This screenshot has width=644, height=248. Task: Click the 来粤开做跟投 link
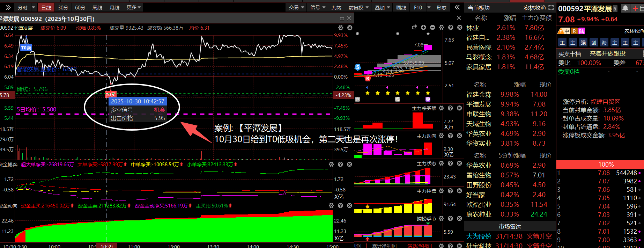(607, 53)
